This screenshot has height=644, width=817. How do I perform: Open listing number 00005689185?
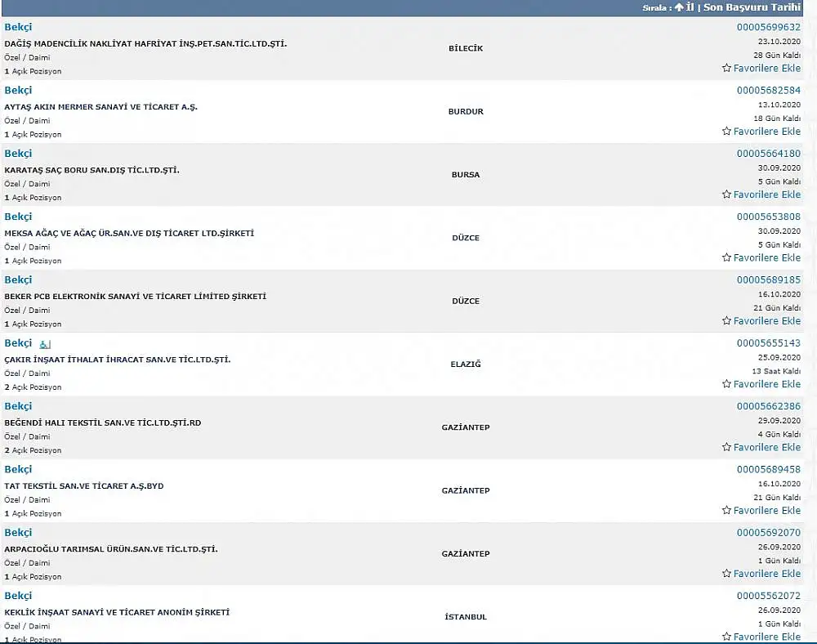pyautogui.click(x=769, y=280)
